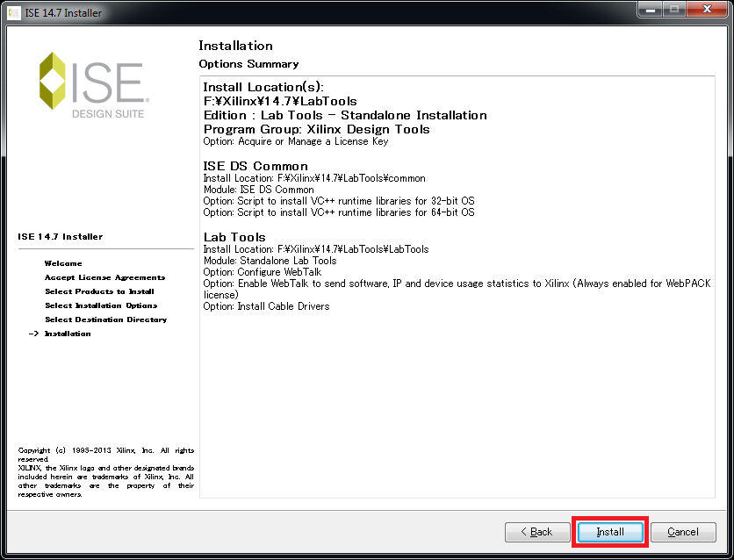Click the Install Cable Drivers option line
The width and height of the screenshot is (734, 560).
[x=266, y=306]
